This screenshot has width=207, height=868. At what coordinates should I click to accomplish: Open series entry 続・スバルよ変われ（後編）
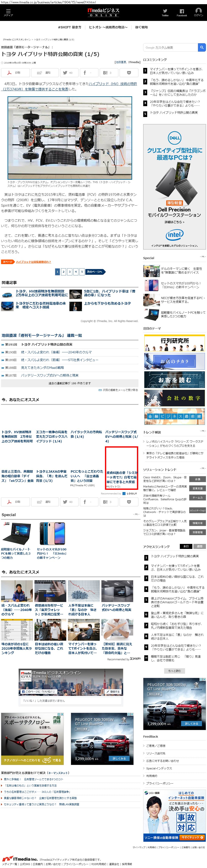coord(56,352)
